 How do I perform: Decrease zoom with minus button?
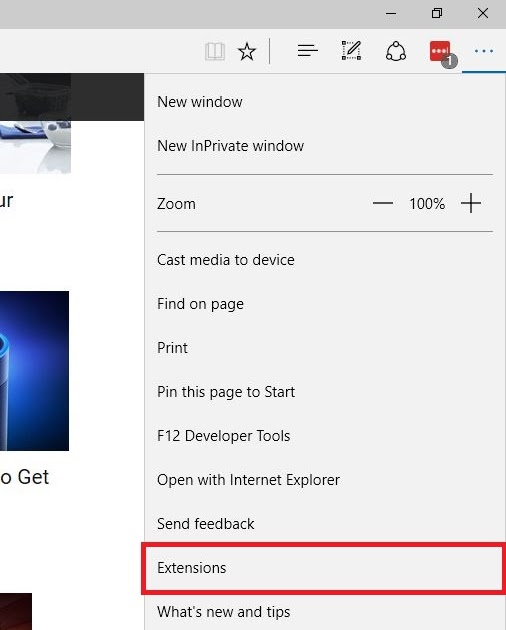383,203
